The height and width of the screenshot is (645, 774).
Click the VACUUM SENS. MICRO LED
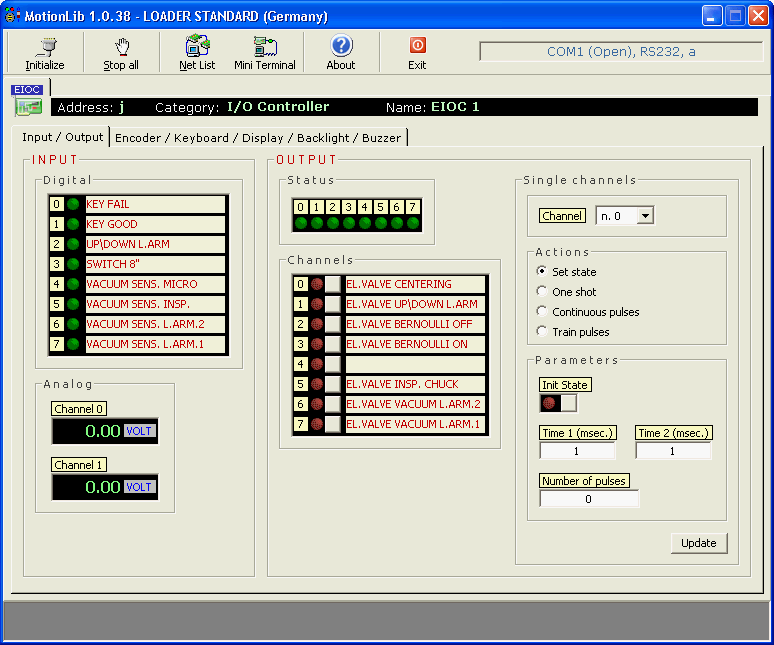(73, 284)
